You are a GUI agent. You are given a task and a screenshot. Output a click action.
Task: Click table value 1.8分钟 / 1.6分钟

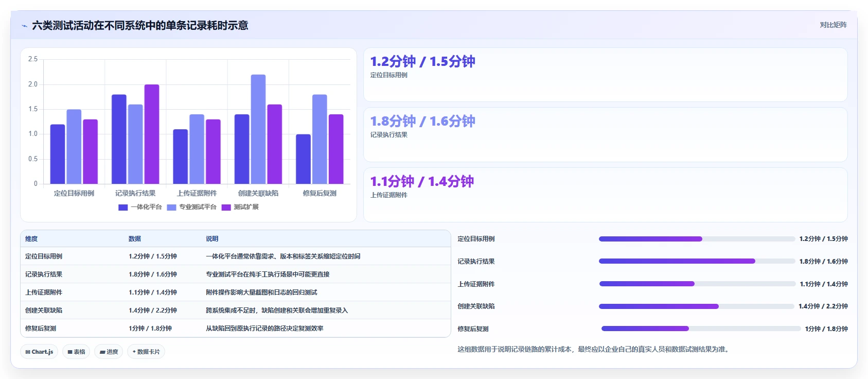pos(153,274)
